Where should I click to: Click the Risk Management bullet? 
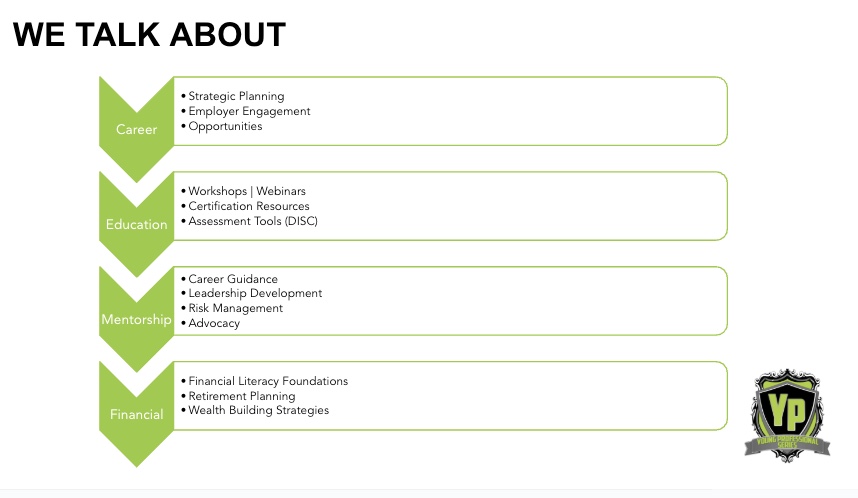(x=235, y=308)
